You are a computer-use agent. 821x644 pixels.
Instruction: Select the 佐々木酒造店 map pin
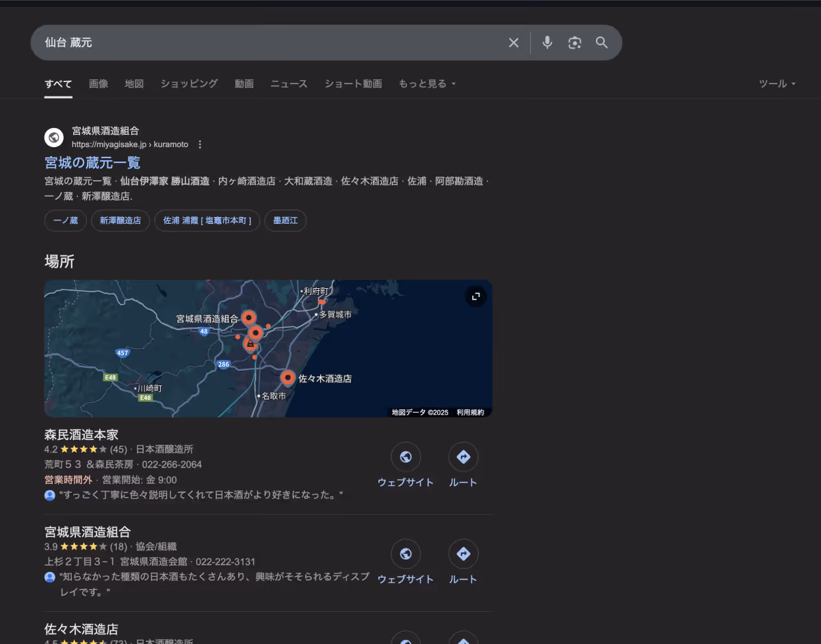(x=288, y=377)
